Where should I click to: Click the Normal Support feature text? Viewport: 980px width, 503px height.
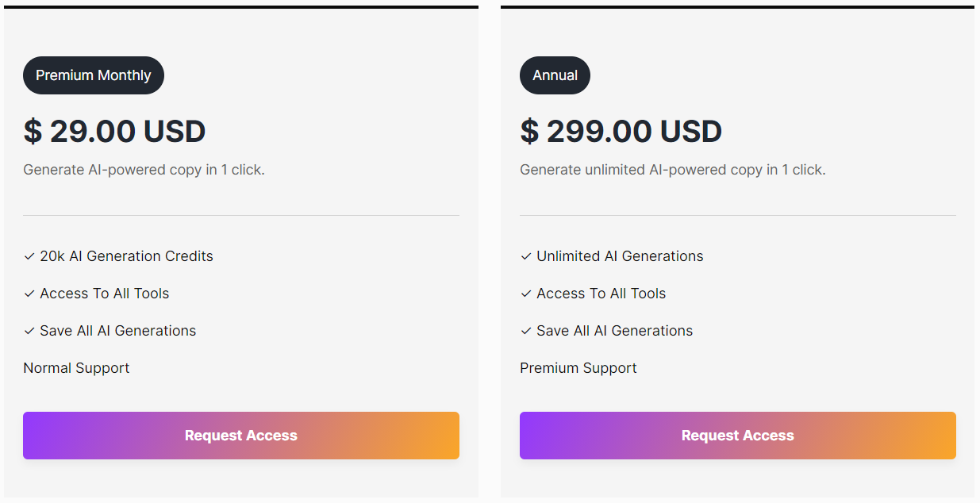[x=76, y=368]
